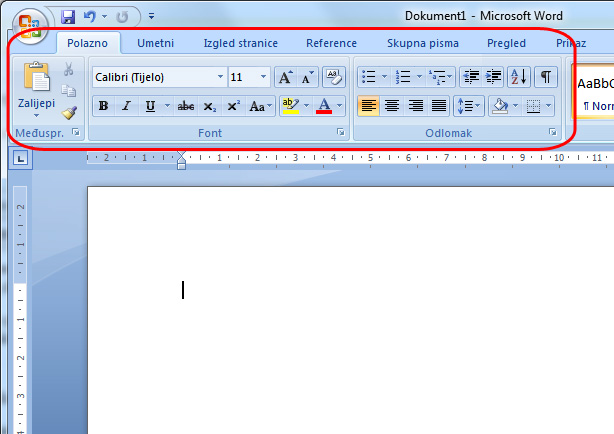Screen dimensions: 614x434
Task: Click the Grow Font icon
Action: (x=285, y=77)
